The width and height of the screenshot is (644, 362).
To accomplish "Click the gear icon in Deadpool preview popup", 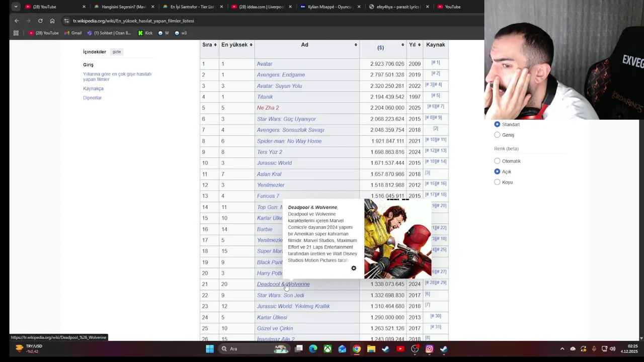I will 354,268.
